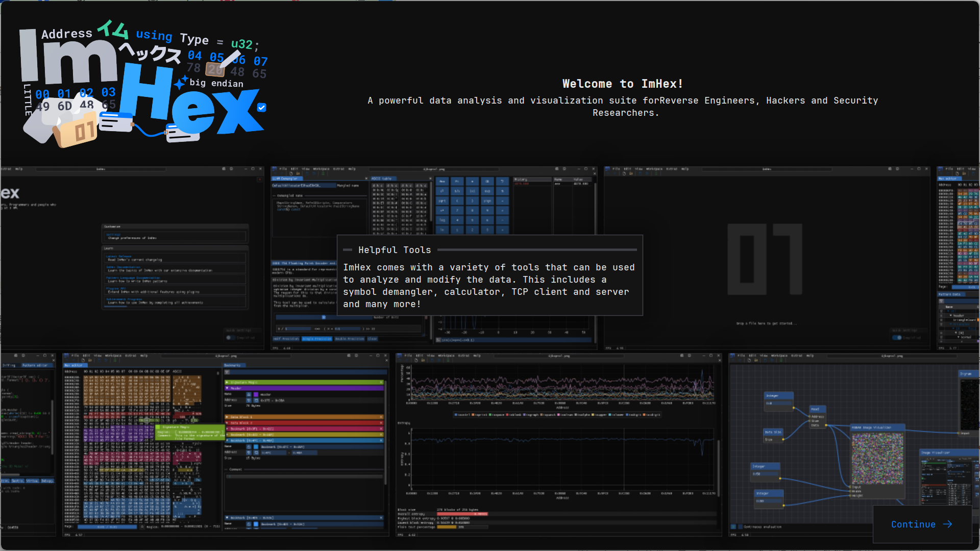Check the blue checkmark box in the ImHex logo
Image resolution: width=980 pixels, height=551 pixels.
[261, 108]
